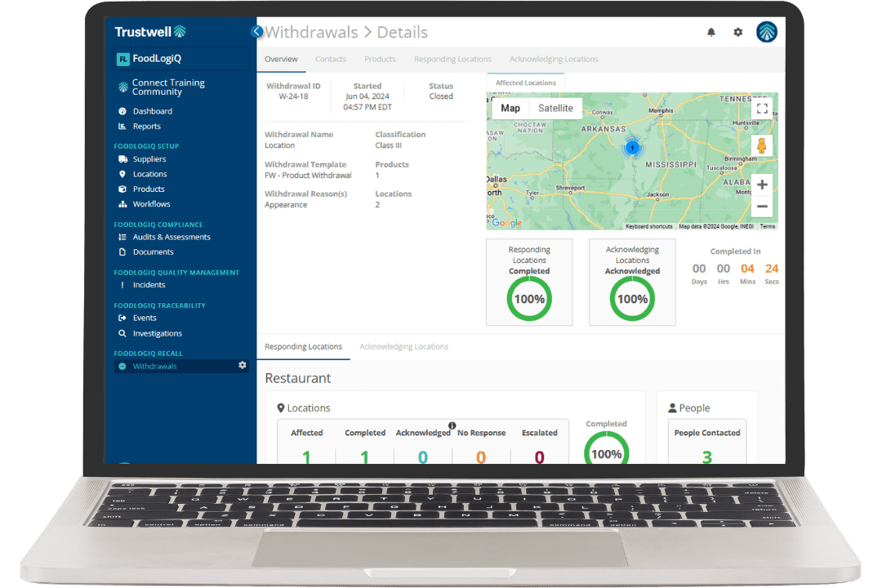The image size is (882, 588).
Task: Collapse the sidebar with the chevron button
Action: pos(256,32)
